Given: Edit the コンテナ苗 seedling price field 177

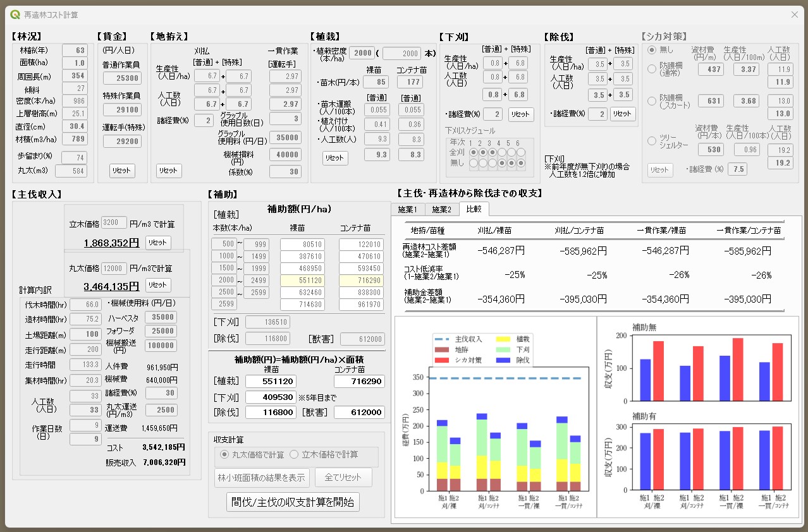Looking at the screenshot, I should coord(410,82).
